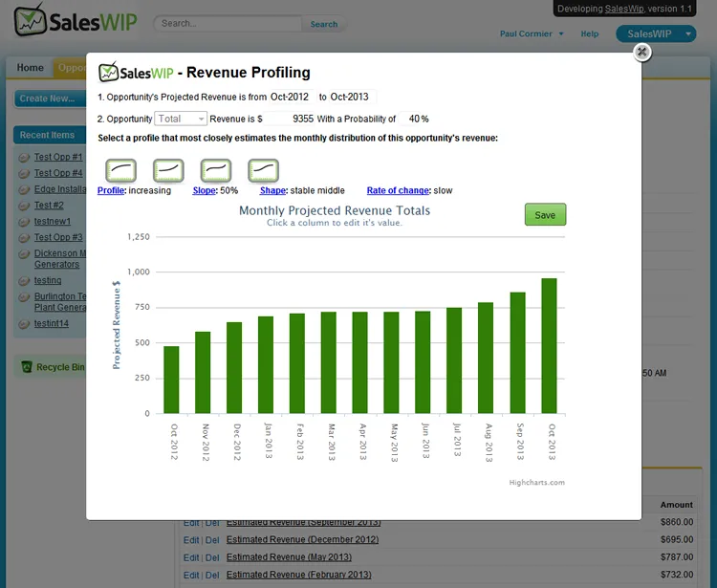Click the Jun 2013 chart column
The image size is (717, 588).
coord(423,362)
